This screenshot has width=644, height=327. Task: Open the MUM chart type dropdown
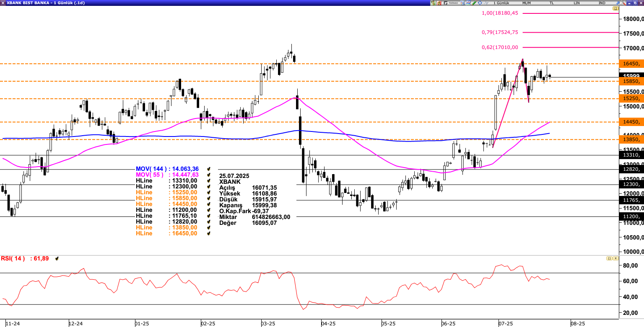(x=527, y=3)
